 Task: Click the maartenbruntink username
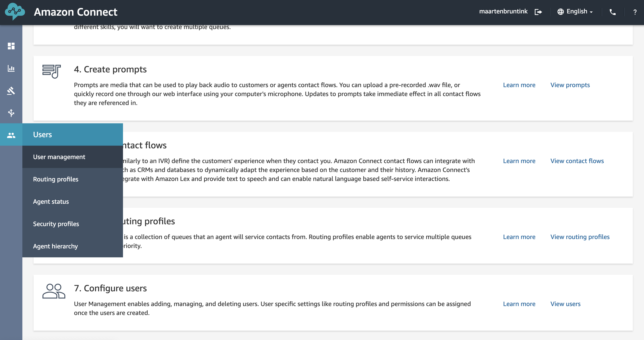point(503,11)
